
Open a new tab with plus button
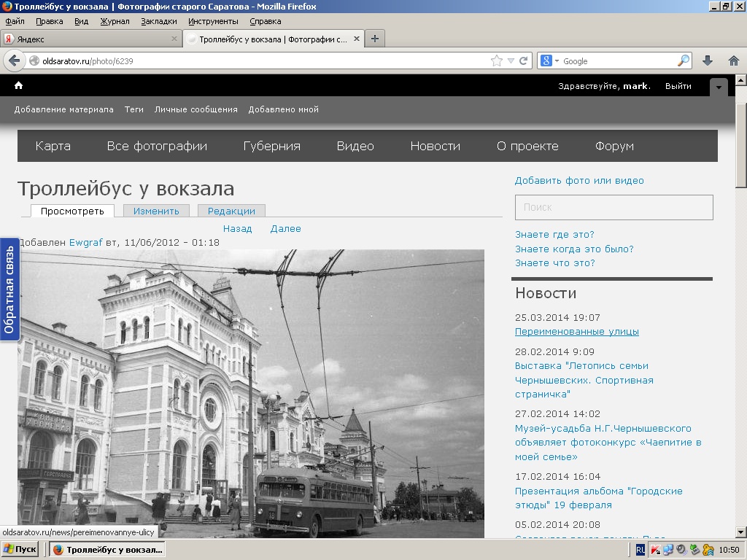pos(375,39)
